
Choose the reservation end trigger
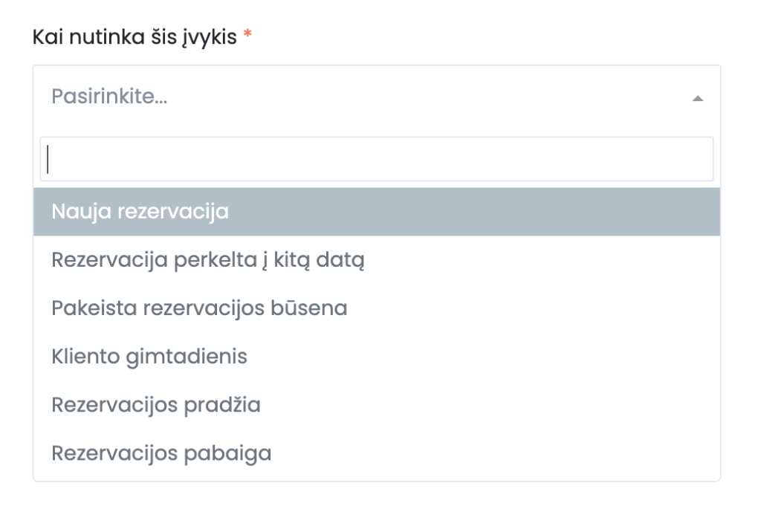161,452
